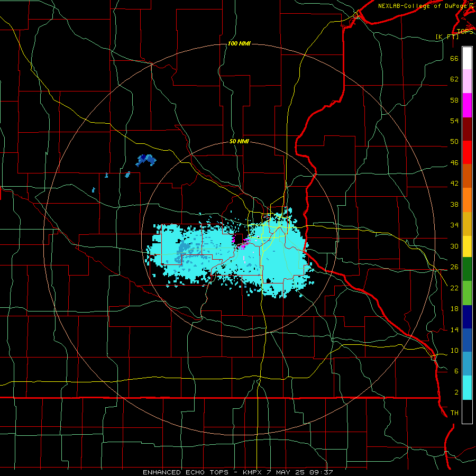Click the dark blue echo patch northwest of the radar
The width and height of the screenshot is (476, 476).
pyautogui.click(x=146, y=160)
